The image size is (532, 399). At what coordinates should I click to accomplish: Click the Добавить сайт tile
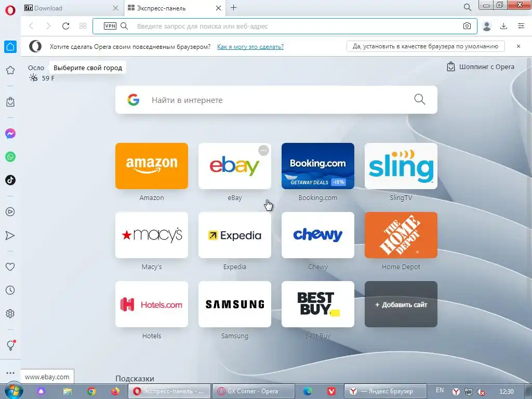(x=401, y=304)
